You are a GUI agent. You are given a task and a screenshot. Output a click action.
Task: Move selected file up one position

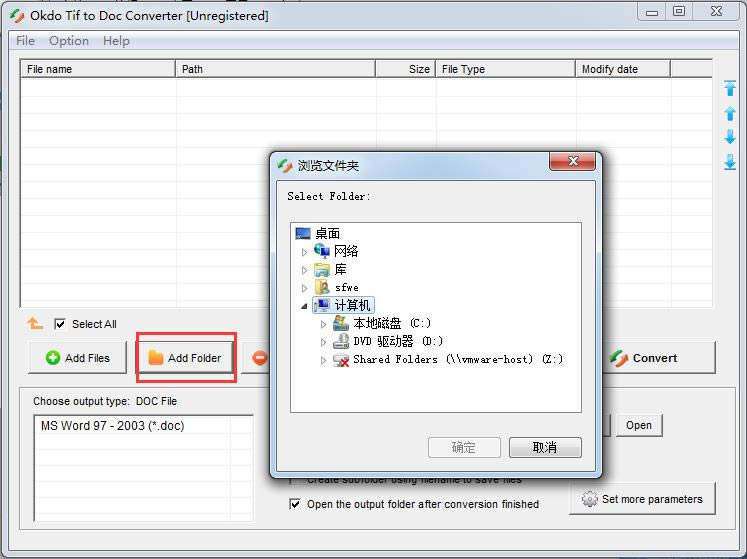pyautogui.click(x=730, y=113)
